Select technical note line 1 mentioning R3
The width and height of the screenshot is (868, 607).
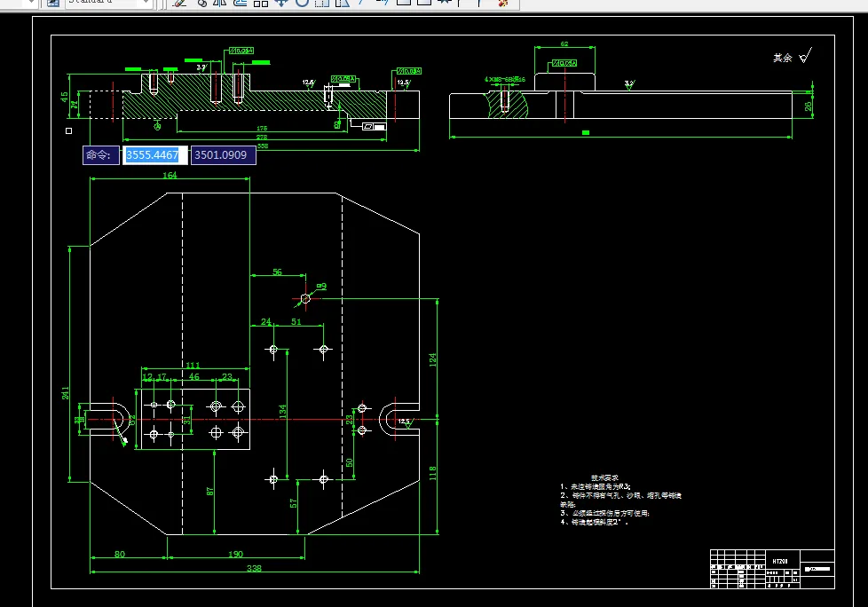pos(596,486)
